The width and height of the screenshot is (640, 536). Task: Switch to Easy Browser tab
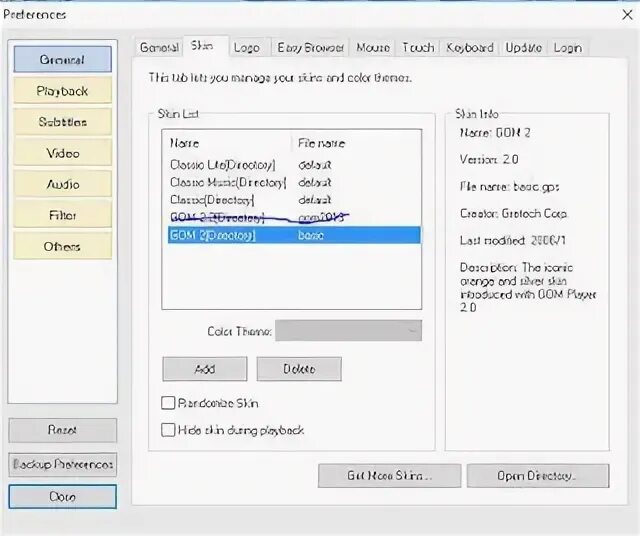[310, 47]
